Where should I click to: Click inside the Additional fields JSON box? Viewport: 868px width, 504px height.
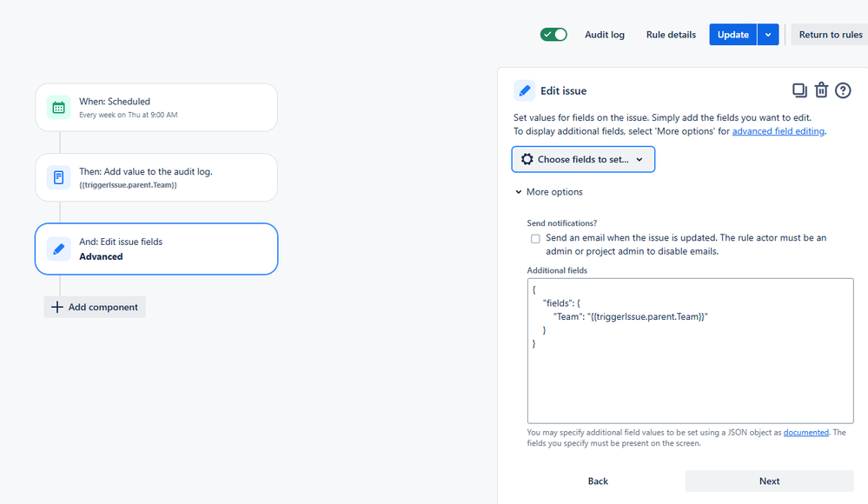click(690, 351)
